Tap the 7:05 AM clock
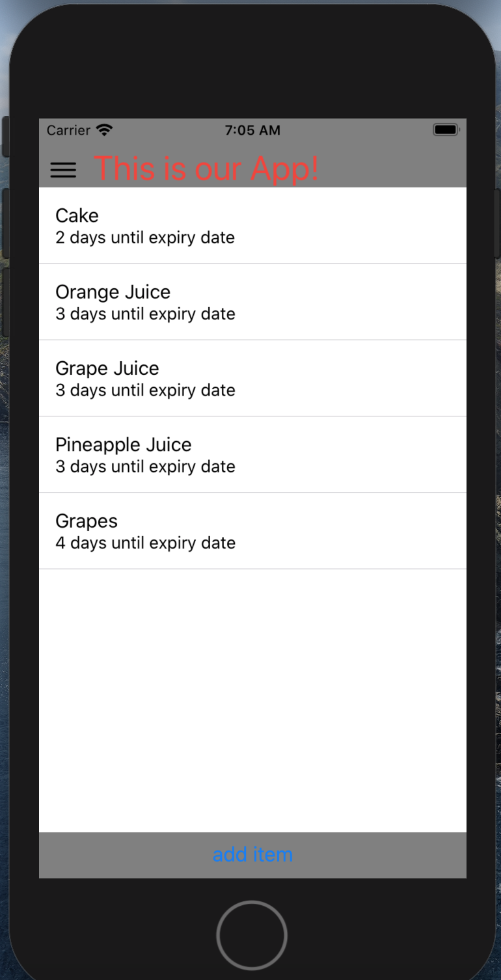 pos(252,130)
